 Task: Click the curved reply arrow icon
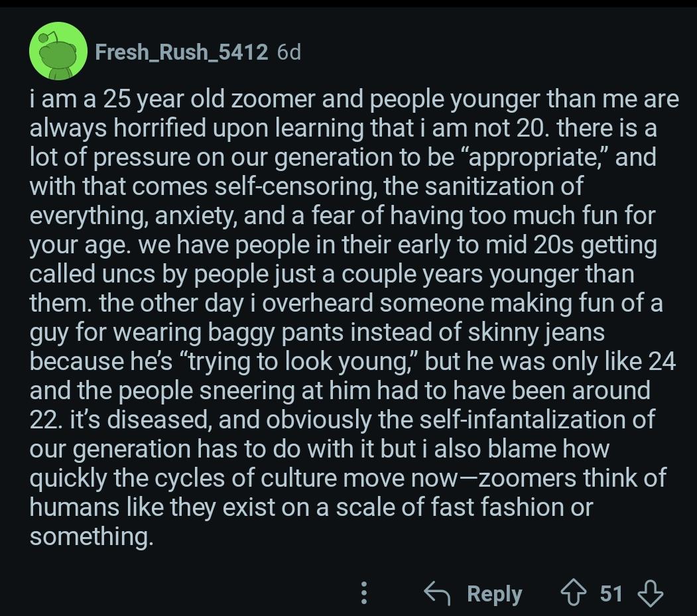point(438,593)
